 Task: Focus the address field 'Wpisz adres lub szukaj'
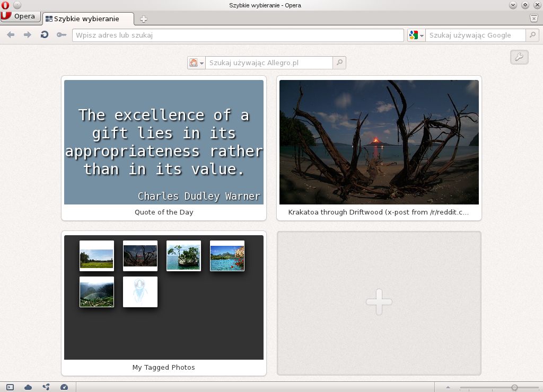tap(238, 35)
